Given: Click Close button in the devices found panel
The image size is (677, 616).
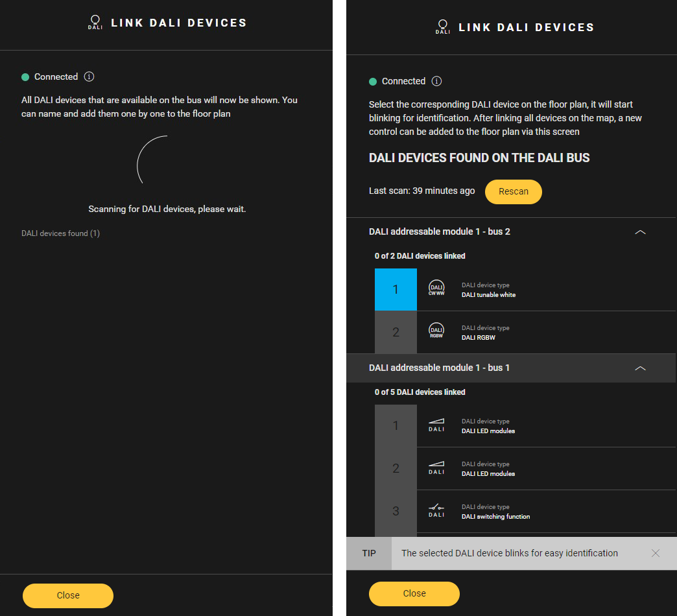Looking at the screenshot, I should pos(414,593).
